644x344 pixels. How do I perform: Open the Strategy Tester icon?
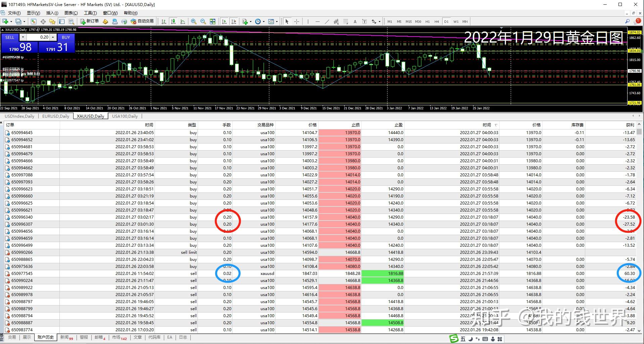[x=71, y=21]
